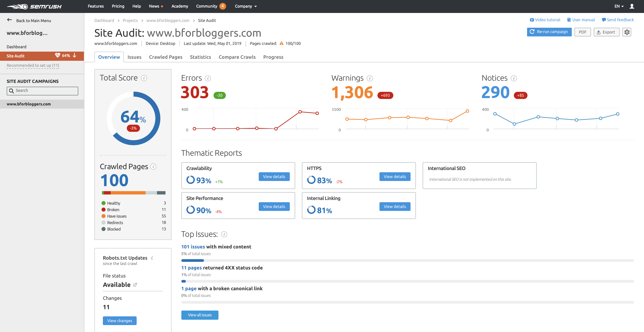Click the Crawlability score ring icon
The image size is (644, 332).
click(x=191, y=180)
